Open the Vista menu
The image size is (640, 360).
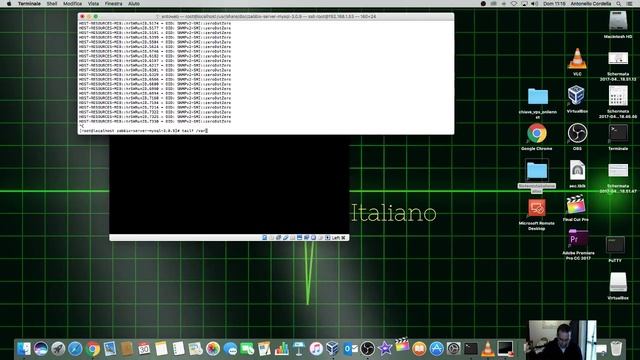93,4
